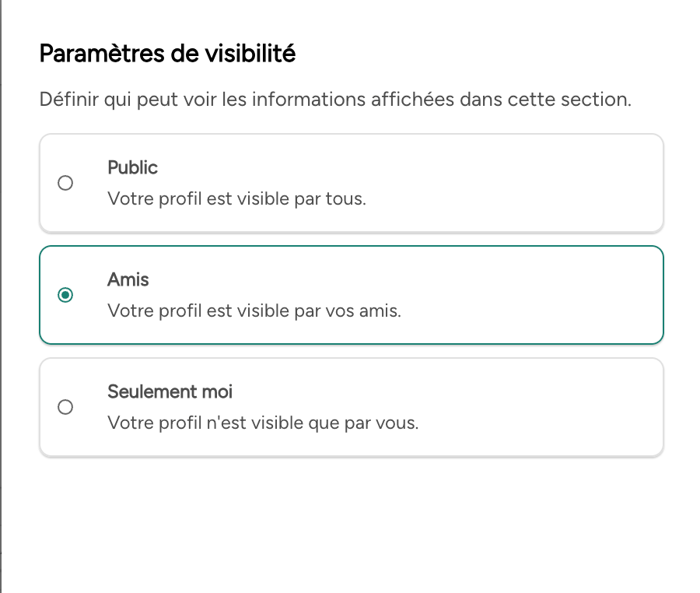
Task: Click the "Amis" option title
Action: coord(128,280)
